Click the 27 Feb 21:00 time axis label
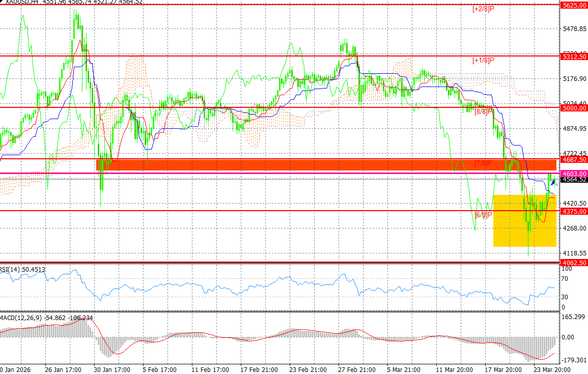Viewport: 588px width, 374px height. click(357, 369)
